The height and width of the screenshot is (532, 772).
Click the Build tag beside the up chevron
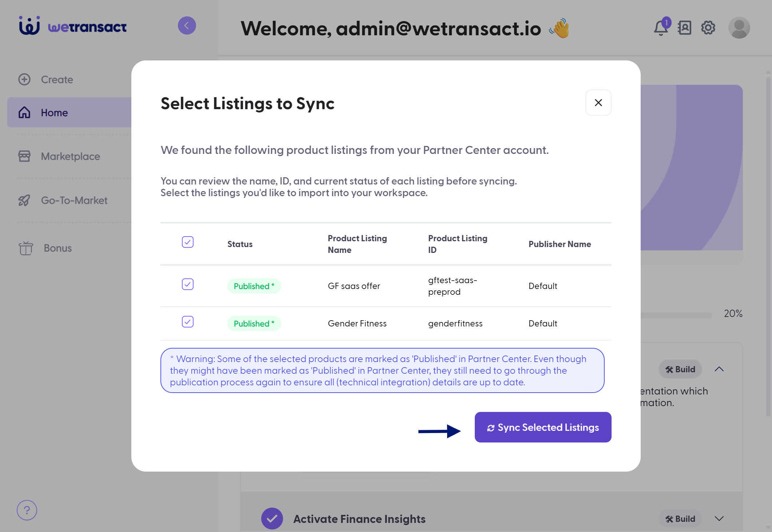(680, 369)
